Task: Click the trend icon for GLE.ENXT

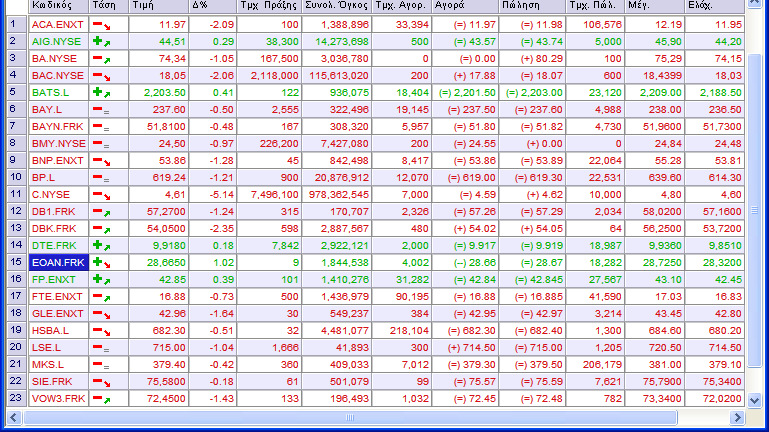Action: (102, 314)
